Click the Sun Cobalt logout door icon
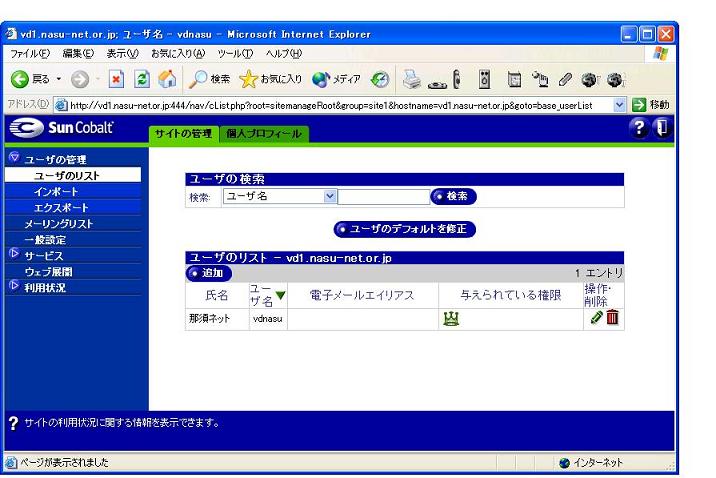The image size is (716, 478). 662,127
